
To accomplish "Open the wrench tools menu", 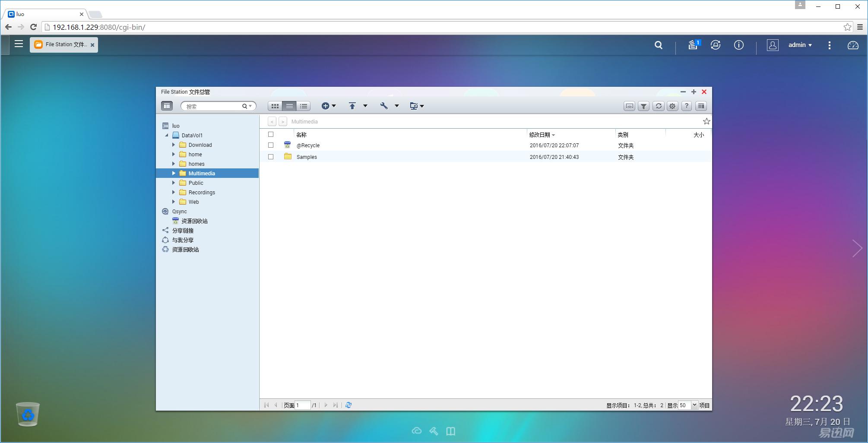I will pos(384,106).
